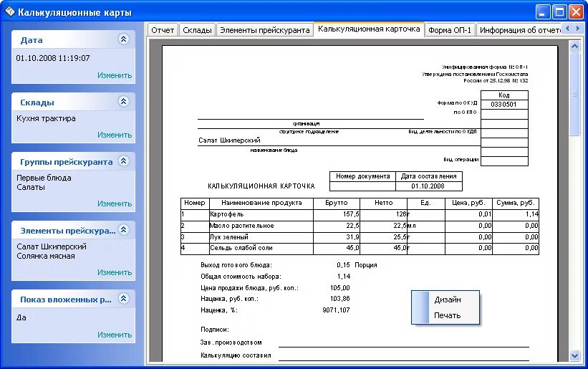Click the Нетто column header
The width and height of the screenshot is (588, 369).
coord(384,203)
